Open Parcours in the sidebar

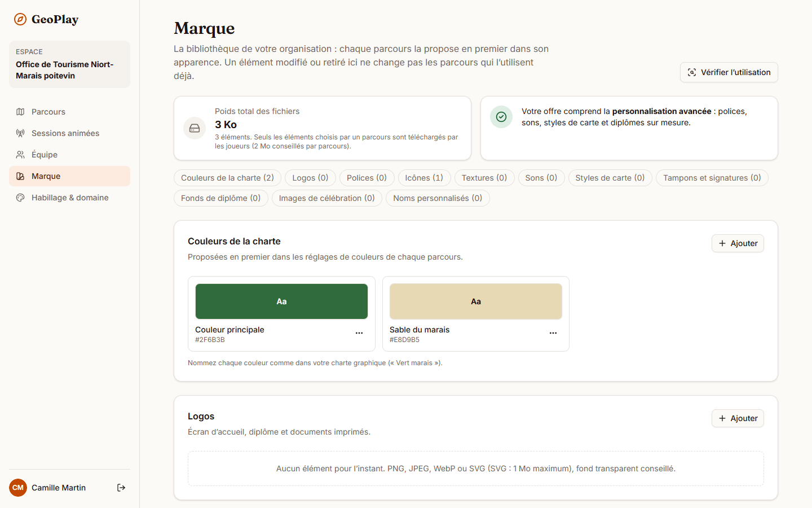point(69,112)
